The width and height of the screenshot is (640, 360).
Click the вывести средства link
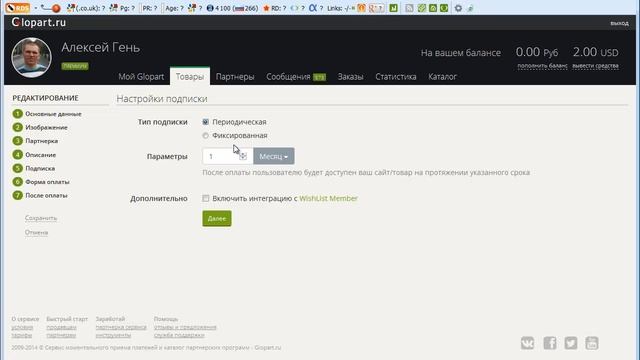coord(595,66)
